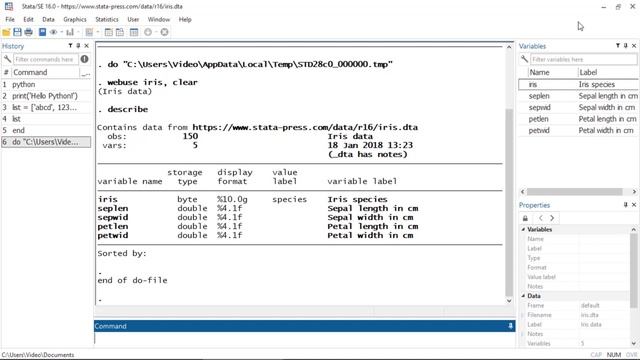Viewport: 640px width, 360px height.
Task: Select the sepwid variable row
Action: [x=579, y=107]
